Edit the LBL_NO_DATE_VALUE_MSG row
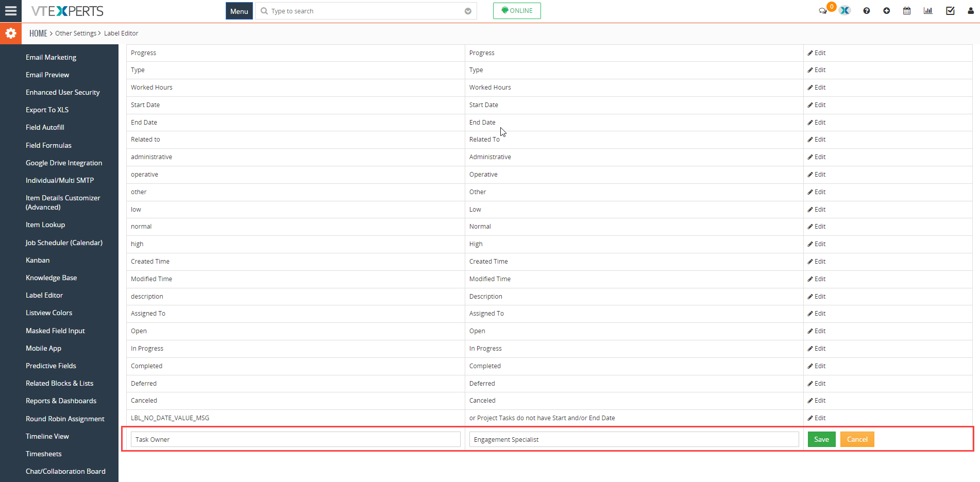The width and height of the screenshot is (980, 482). 817,418
